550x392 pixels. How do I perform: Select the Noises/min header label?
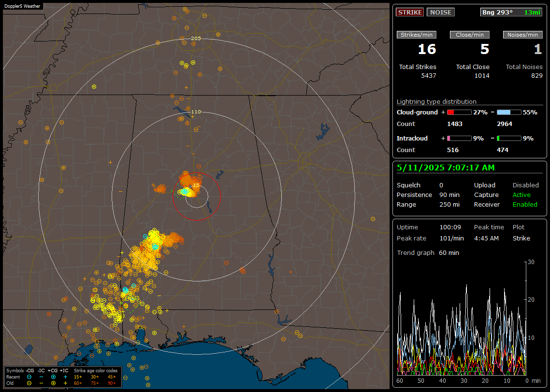coord(522,35)
